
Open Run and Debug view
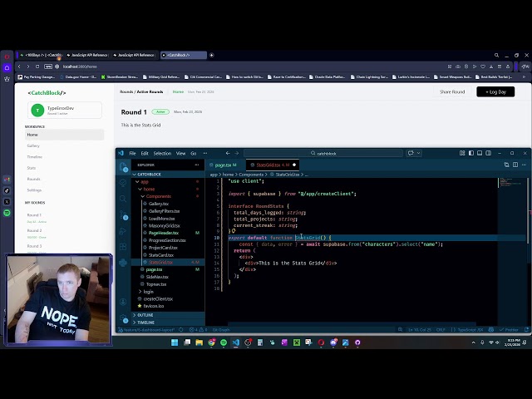pyautogui.click(x=123, y=231)
